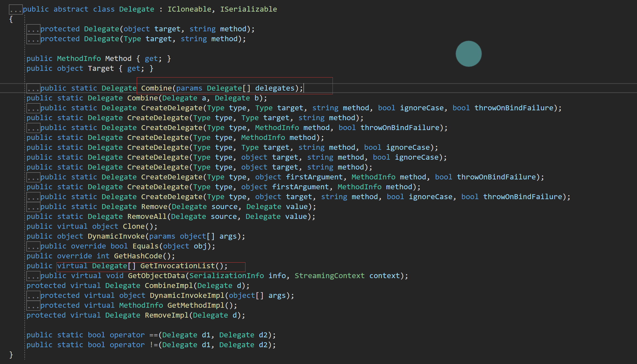This screenshot has height=364, width=637.
Task: Click the Clone method name
Action: [134, 227]
